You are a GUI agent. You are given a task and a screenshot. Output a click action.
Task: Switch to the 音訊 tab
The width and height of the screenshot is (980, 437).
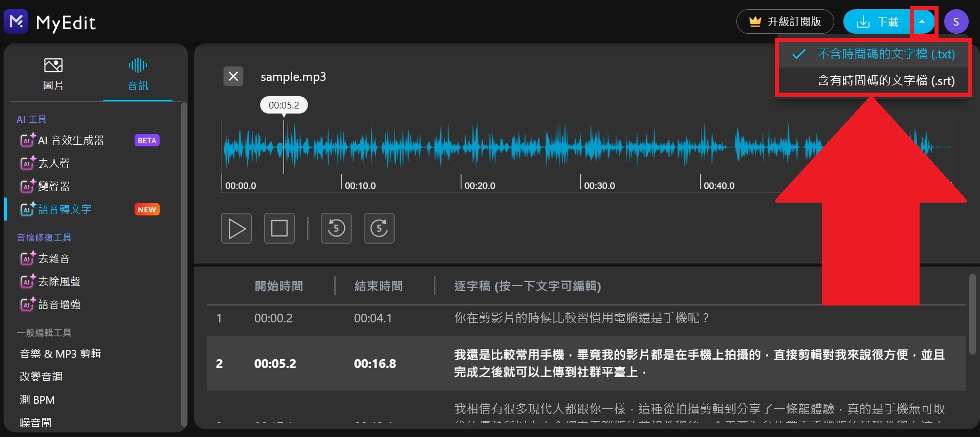tap(138, 75)
